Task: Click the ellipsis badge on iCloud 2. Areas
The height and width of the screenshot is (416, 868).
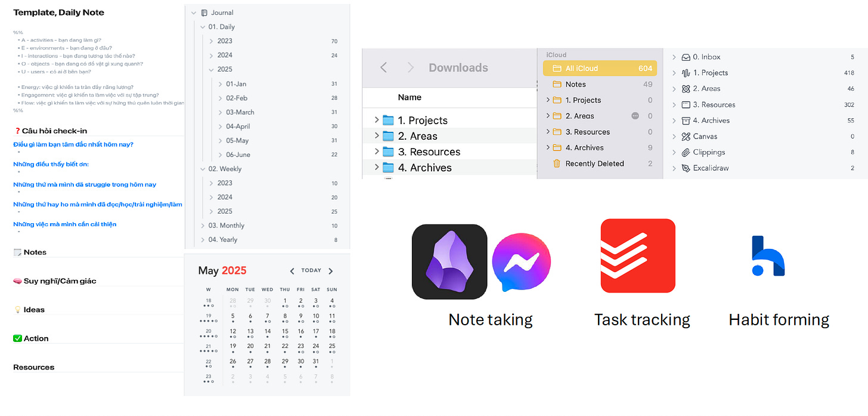Action: [x=635, y=116]
